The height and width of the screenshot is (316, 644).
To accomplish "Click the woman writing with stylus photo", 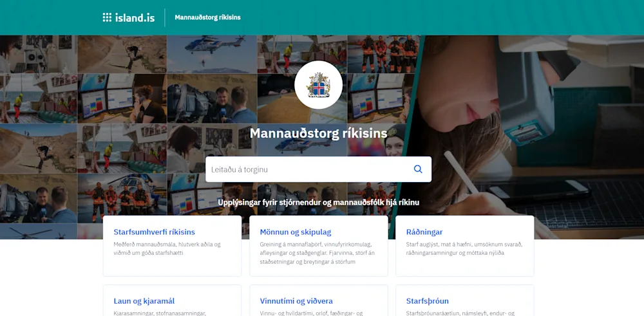I will 530,137.
